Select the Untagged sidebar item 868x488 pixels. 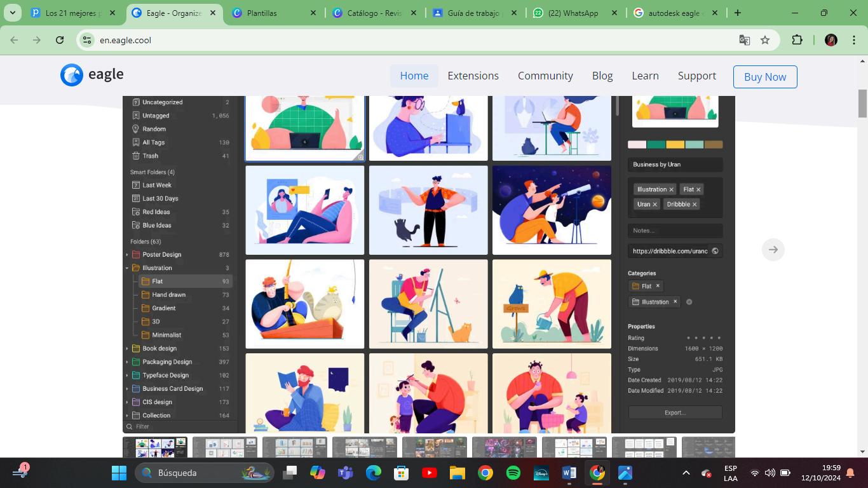click(180, 116)
